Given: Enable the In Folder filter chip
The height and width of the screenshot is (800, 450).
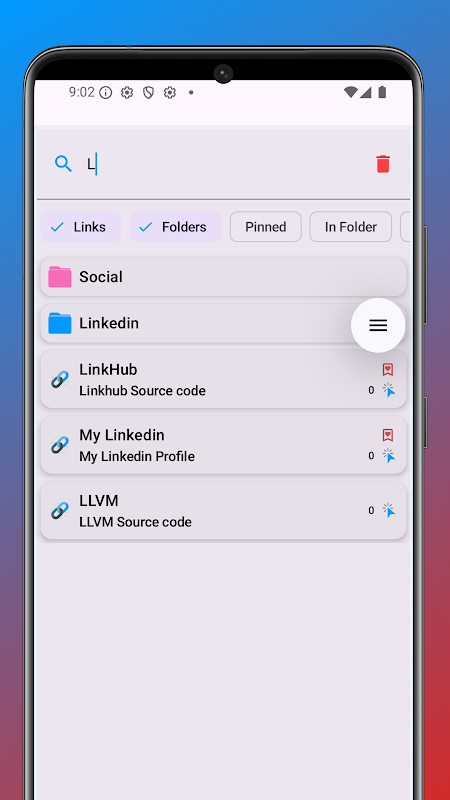Looking at the screenshot, I should coord(351,227).
